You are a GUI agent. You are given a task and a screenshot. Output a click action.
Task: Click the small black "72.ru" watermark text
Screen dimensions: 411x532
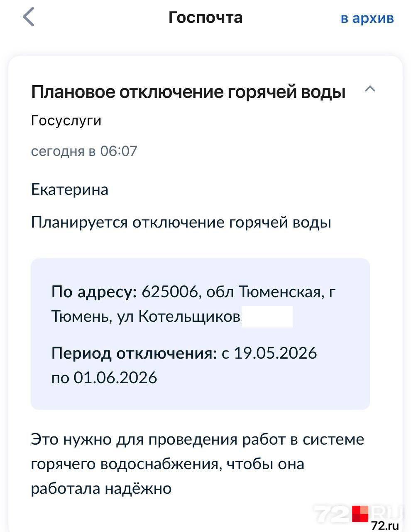tap(385, 525)
